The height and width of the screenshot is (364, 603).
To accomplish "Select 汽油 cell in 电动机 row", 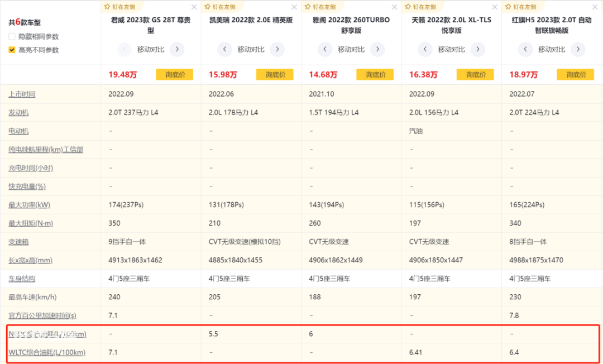I will pyautogui.click(x=416, y=131).
